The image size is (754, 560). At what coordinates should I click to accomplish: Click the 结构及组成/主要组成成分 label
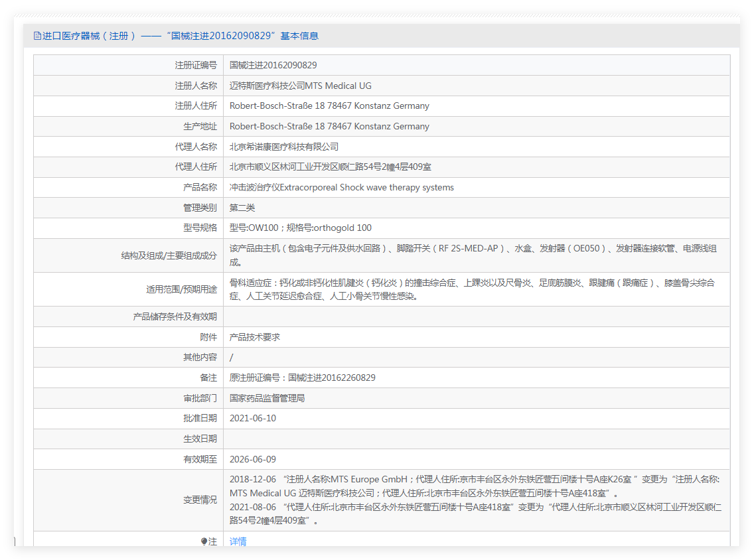[x=169, y=255]
